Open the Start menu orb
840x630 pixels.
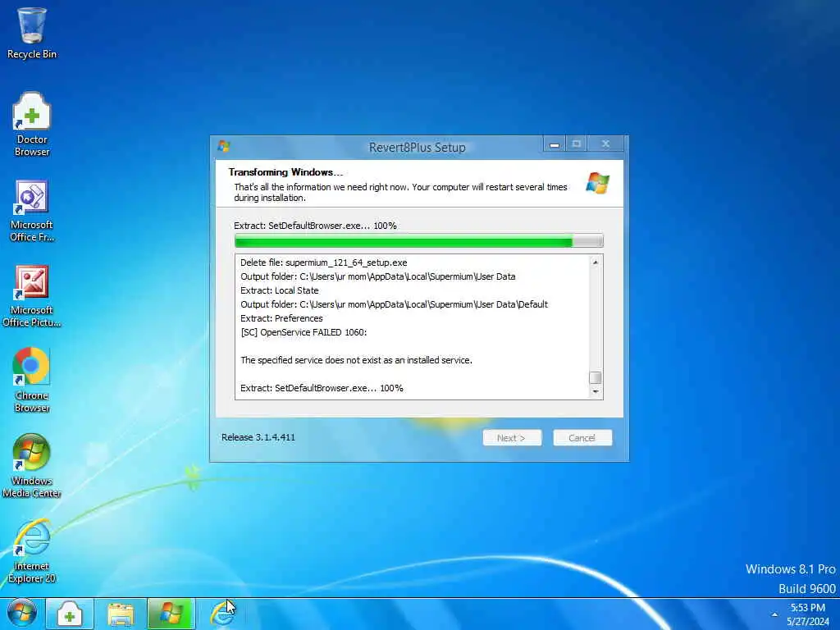tap(21, 614)
